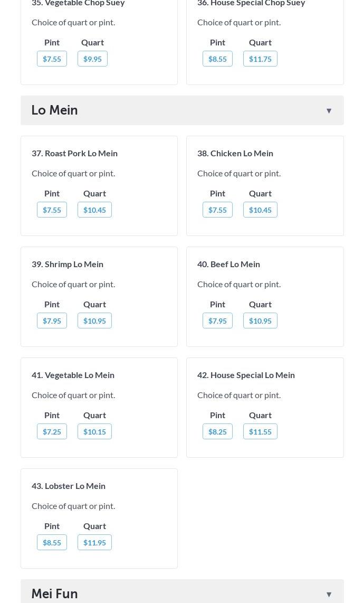
Task: Pick Quart $10.95 for Shrimp Lo Mein
Action: click(x=94, y=321)
